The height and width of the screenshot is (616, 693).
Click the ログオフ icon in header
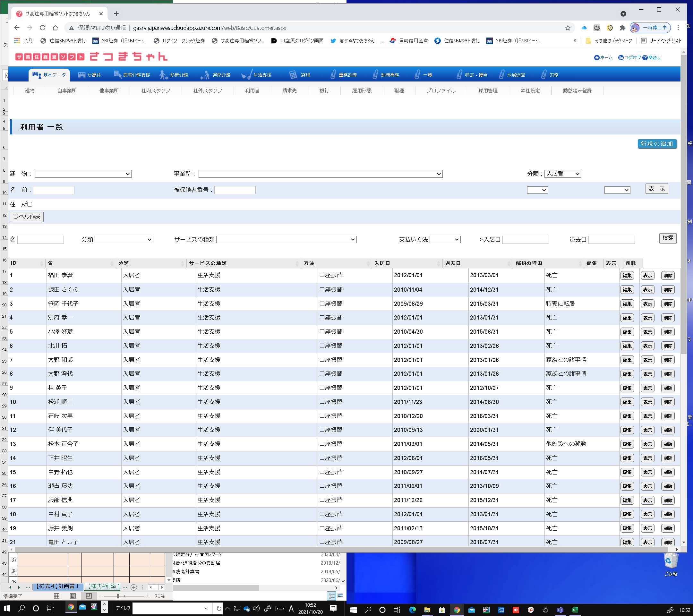click(x=621, y=58)
